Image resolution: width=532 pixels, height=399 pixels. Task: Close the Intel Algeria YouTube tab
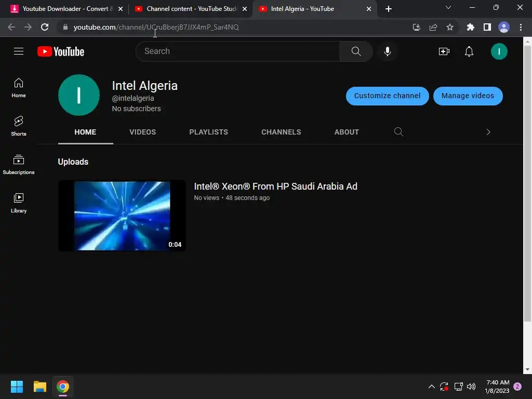click(x=369, y=9)
